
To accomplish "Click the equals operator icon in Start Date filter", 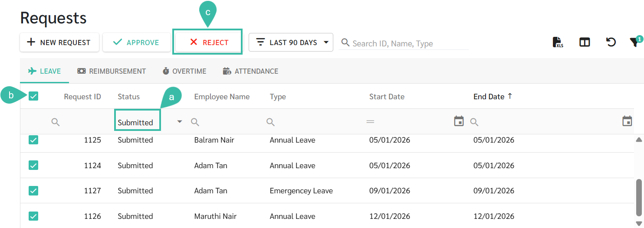I will click(x=370, y=122).
